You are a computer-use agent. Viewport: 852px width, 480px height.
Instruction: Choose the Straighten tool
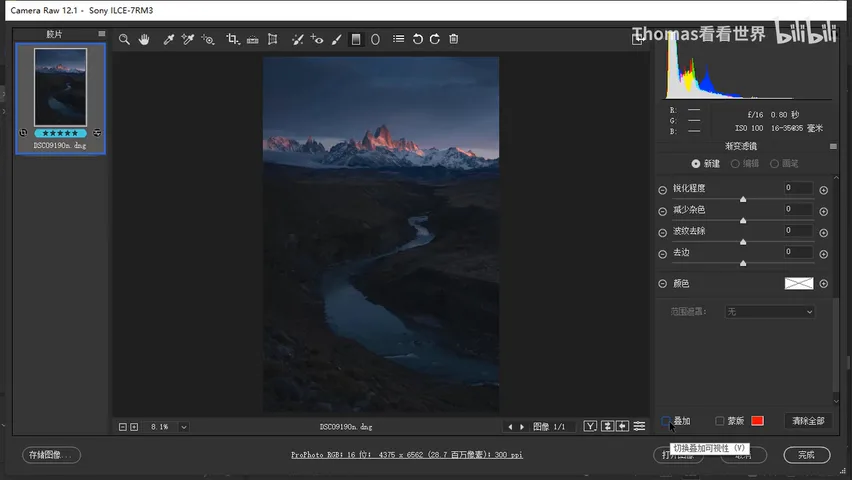[x=253, y=39]
